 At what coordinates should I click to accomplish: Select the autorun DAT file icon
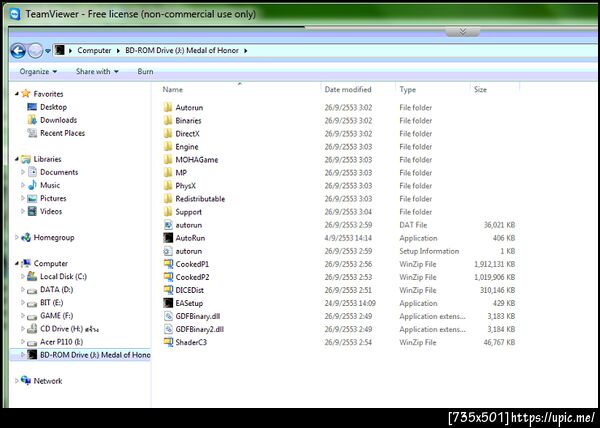(x=168, y=225)
